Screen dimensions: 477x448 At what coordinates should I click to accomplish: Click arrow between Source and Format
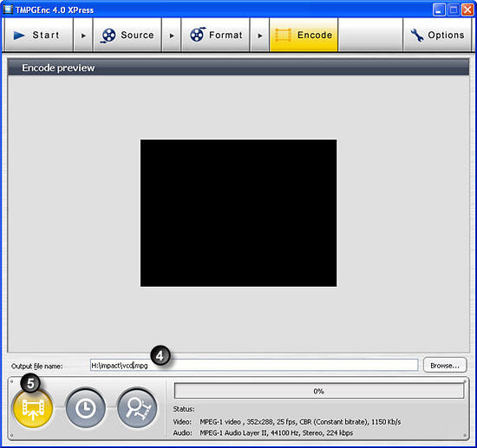pos(172,36)
